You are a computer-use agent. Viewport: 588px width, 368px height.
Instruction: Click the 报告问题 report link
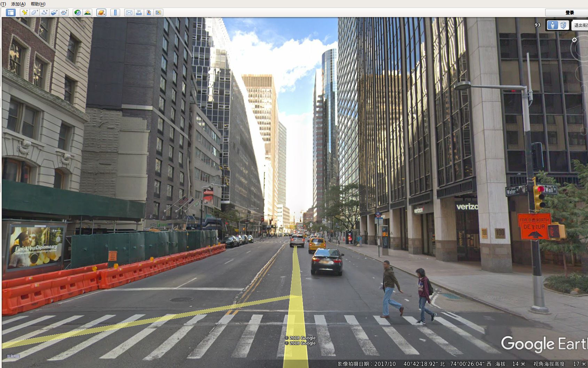pyautogui.click(x=13, y=356)
